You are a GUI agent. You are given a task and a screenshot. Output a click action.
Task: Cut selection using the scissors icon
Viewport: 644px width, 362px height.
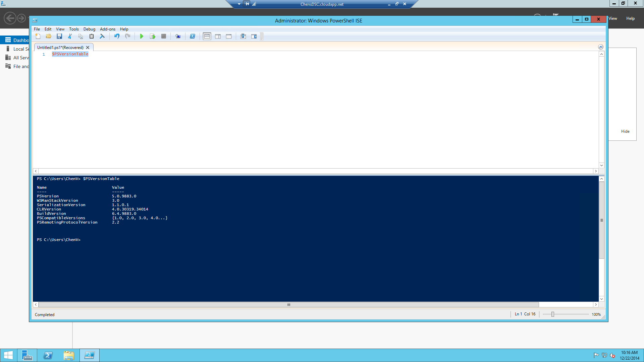pyautogui.click(x=70, y=36)
